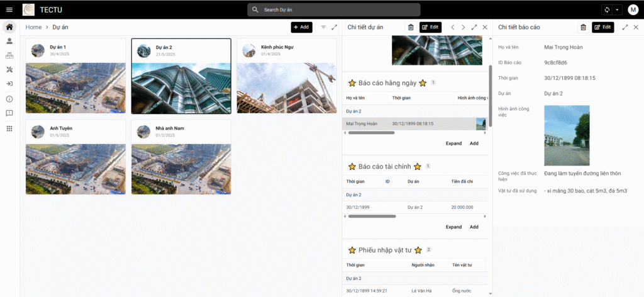The width and height of the screenshot is (644, 297).
Task: Close the Chi tiết báo cáo panel
Action: (x=636, y=28)
